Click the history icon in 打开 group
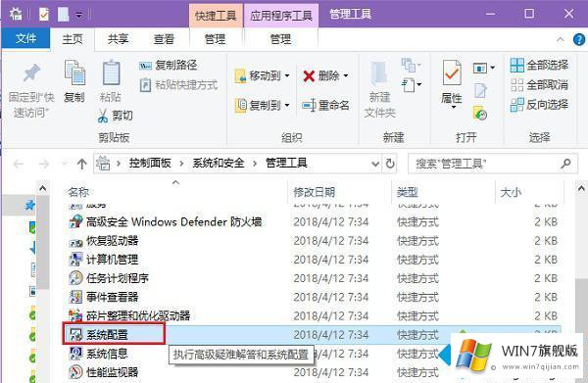 click(480, 113)
